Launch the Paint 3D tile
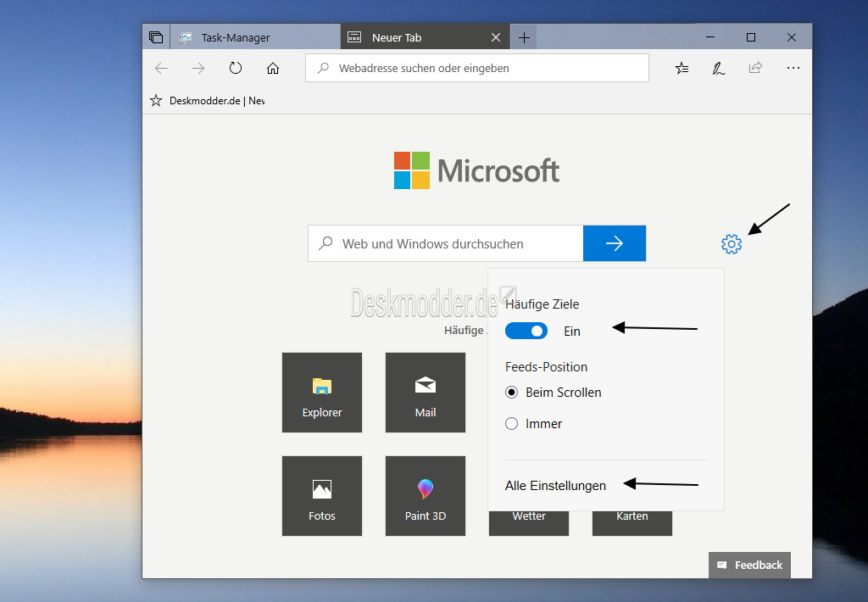868x602 pixels. pos(426,496)
